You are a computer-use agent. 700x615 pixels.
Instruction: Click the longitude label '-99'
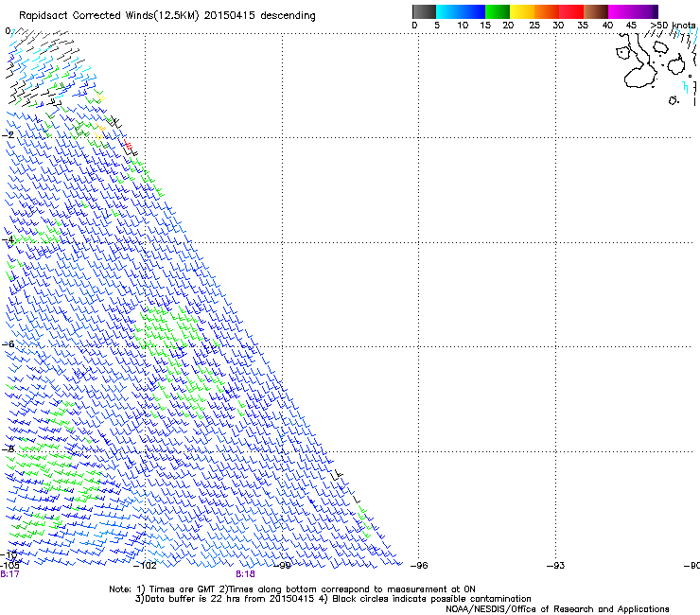tap(282, 566)
